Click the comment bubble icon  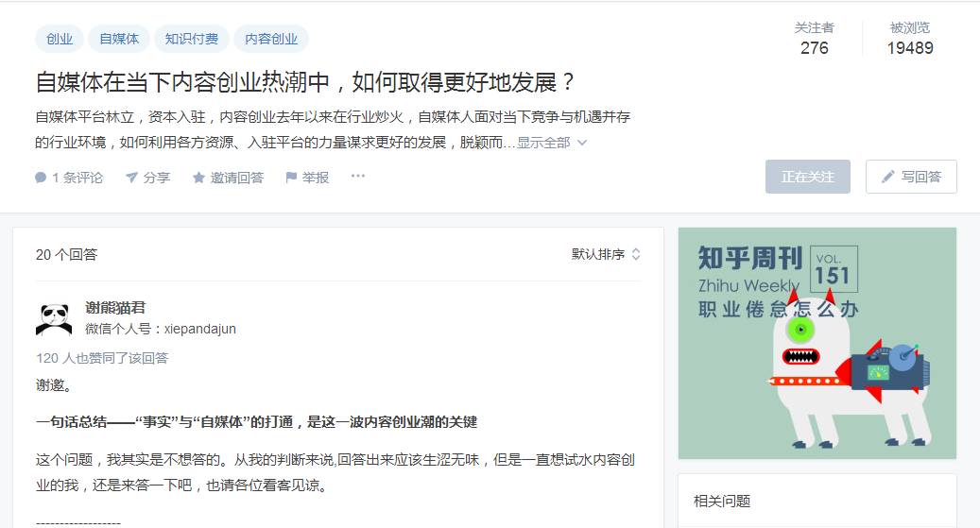41,178
